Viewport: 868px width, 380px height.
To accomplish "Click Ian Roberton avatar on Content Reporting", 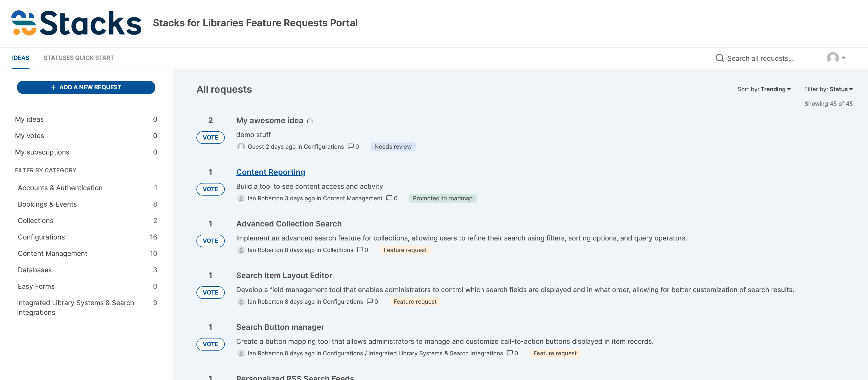I will click(241, 199).
